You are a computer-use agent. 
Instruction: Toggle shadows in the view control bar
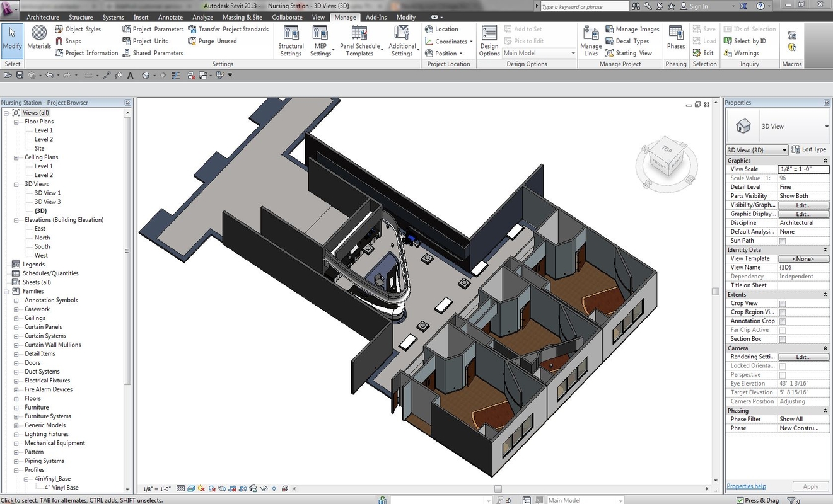201,488
